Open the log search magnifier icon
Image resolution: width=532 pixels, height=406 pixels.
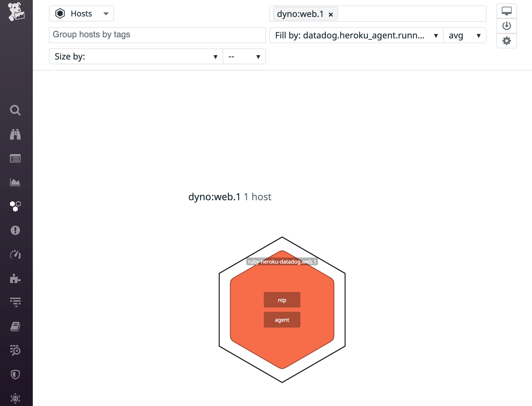(x=16, y=350)
